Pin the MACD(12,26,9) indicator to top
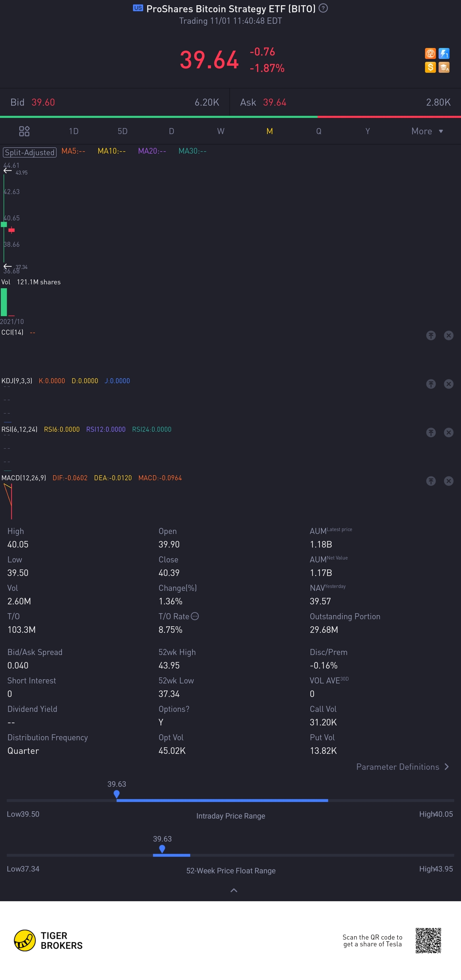 click(x=430, y=481)
